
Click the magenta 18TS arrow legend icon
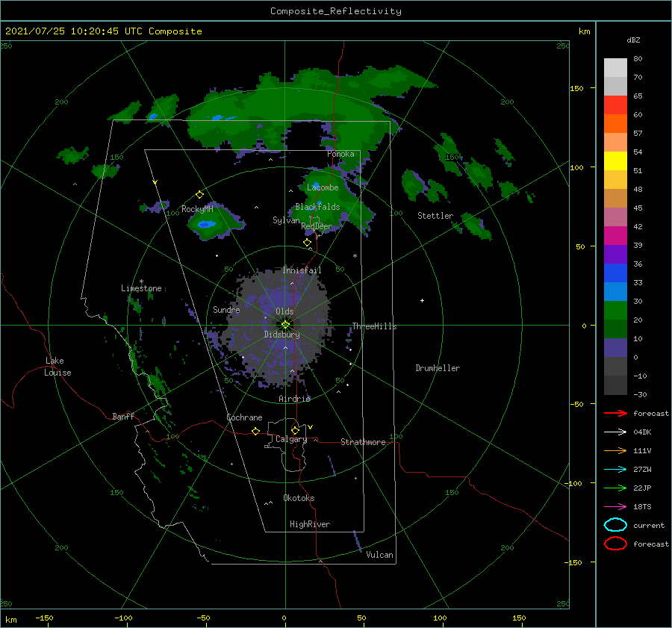click(615, 507)
